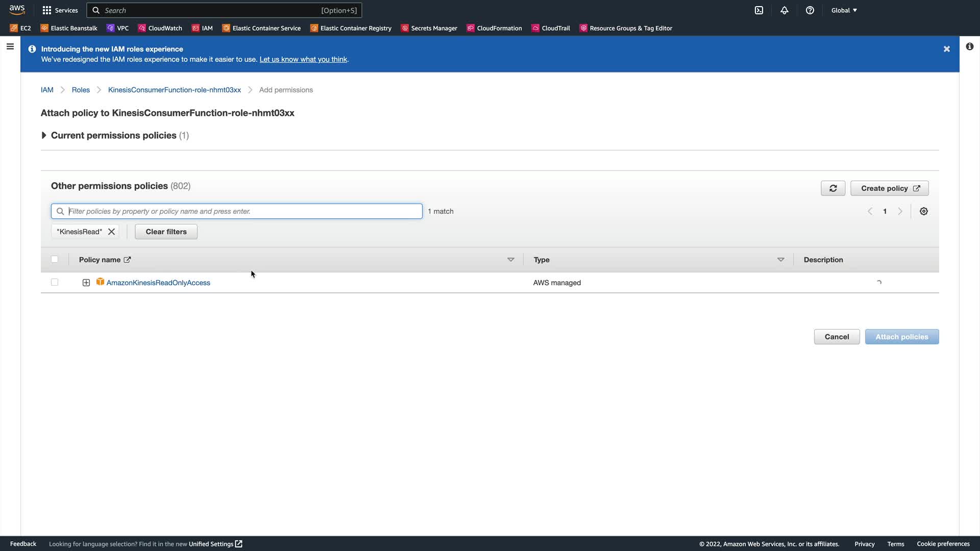The height and width of the screenshot is (551, 980).
Task: Open the right info panel icon
Action: [x=969, y=47]
